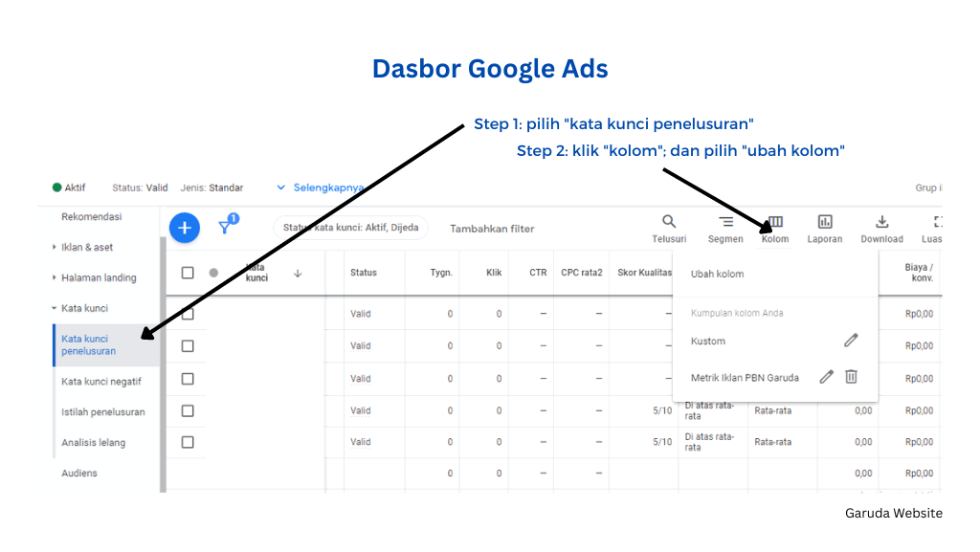The image size is (980, 552).
Task: Click Kumpulan kolom Anda heading
Action: click(x=736, y=313)
